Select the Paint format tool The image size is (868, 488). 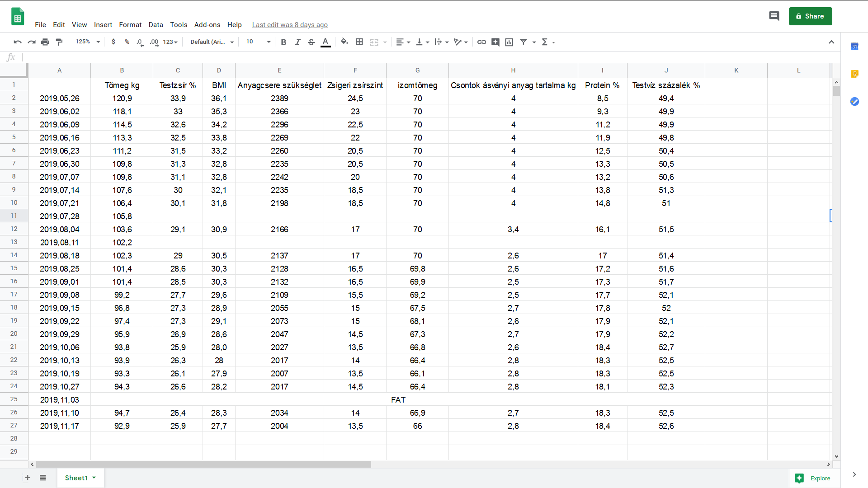point(59,42)
